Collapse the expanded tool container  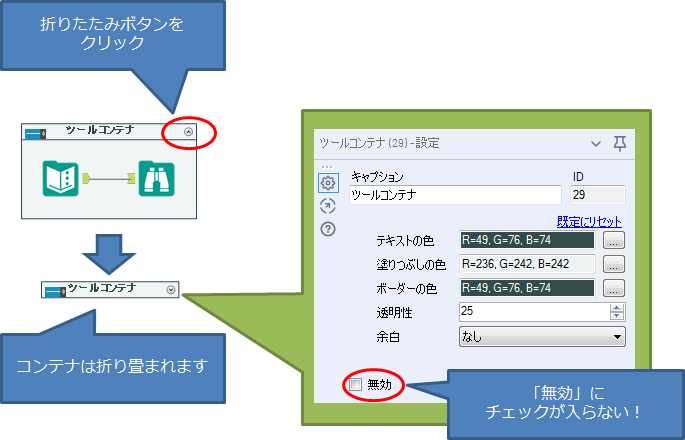click(x=190, y=131)
